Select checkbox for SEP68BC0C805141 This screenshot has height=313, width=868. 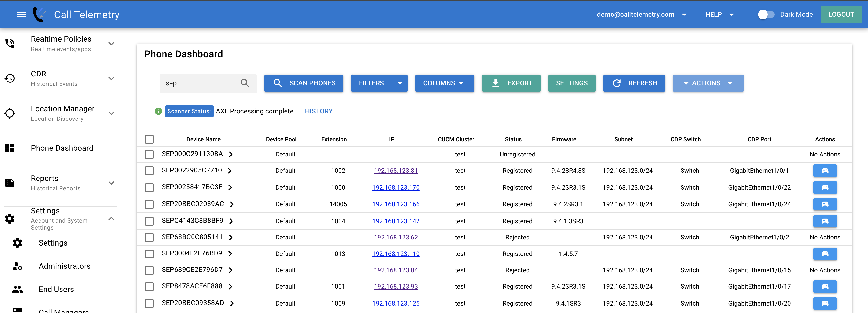click(149, 237)
